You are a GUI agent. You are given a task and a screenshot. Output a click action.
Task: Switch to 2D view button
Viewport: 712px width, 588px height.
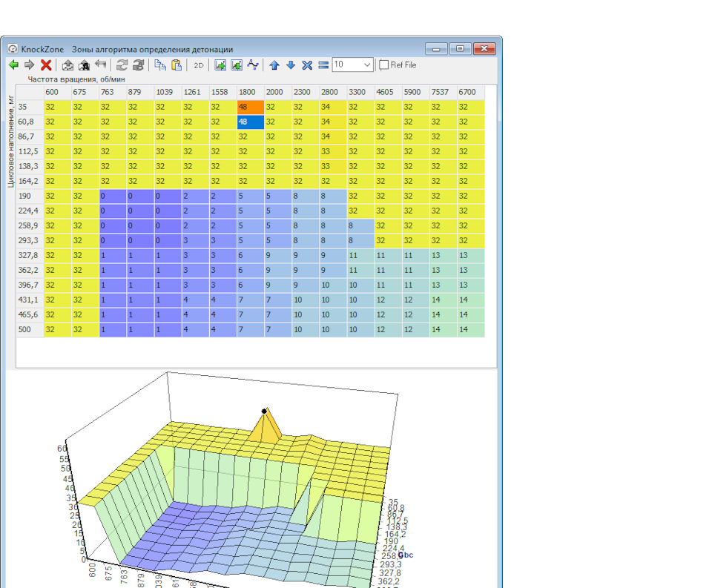pos(199,65)
